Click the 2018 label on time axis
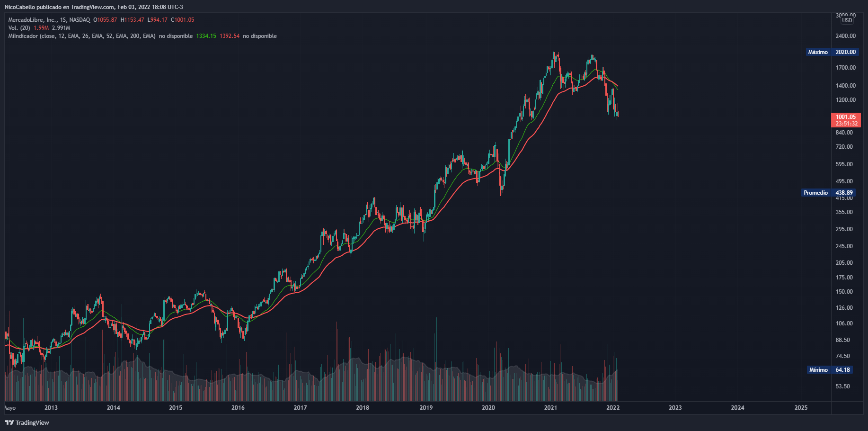Image resolution: width=868 pixels, height=431 pixels. click(x=363, y=408)
